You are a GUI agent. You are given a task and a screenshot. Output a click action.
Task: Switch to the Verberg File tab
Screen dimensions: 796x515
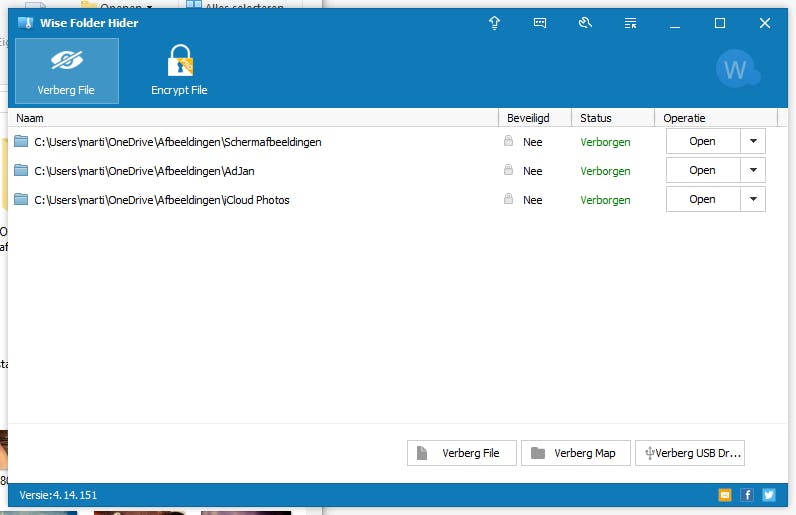coord(67,71)
